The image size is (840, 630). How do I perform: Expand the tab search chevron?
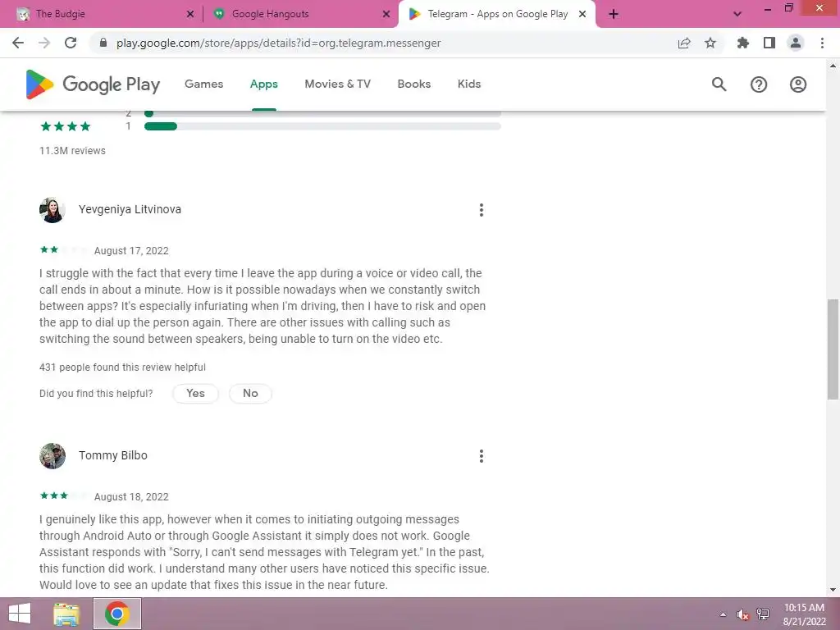(x=737, y=14)
